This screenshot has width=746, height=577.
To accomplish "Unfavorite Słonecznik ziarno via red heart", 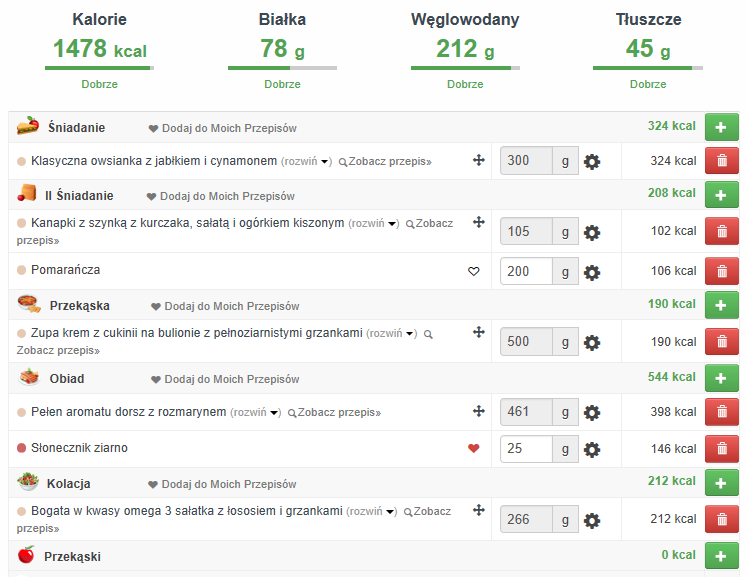I will click(473, 448).
